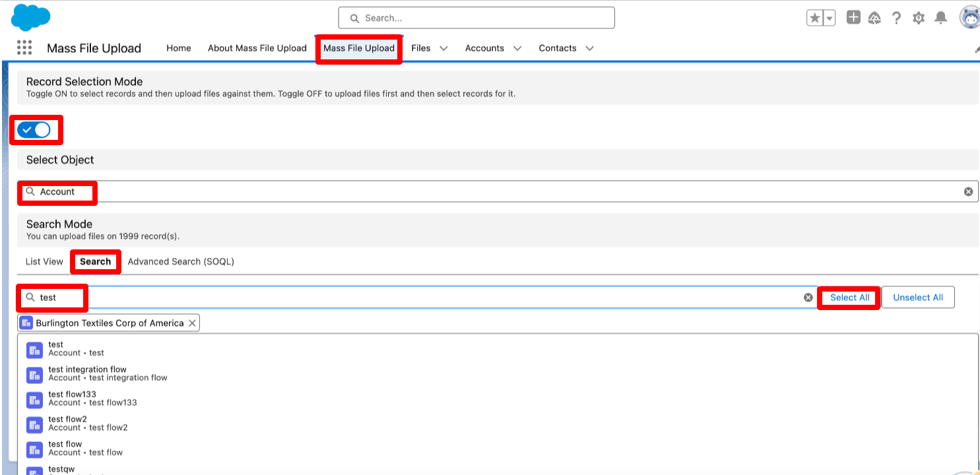Clear the test search text

click(x=808, y=298)
